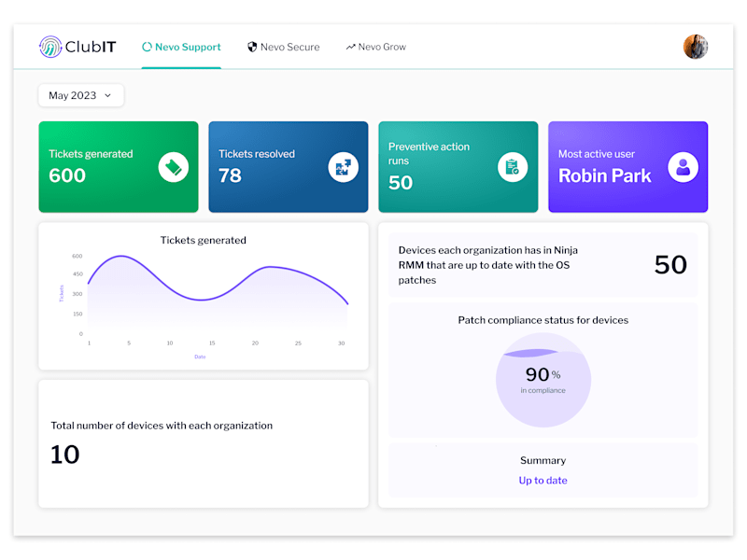
Task: Open the Nevo Grow tab
Action: [x=376, y=47]
